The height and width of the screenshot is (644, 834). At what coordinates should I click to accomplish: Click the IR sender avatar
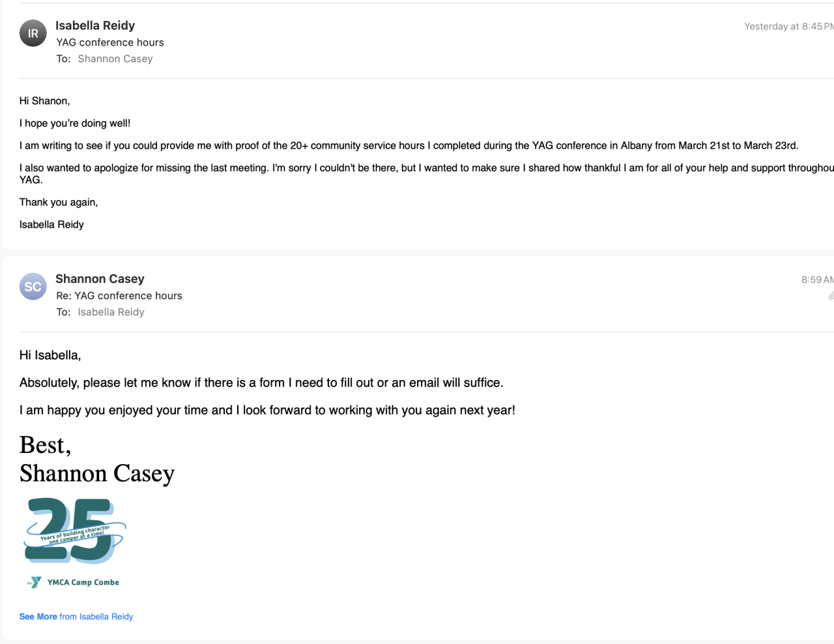click(33, 33)
